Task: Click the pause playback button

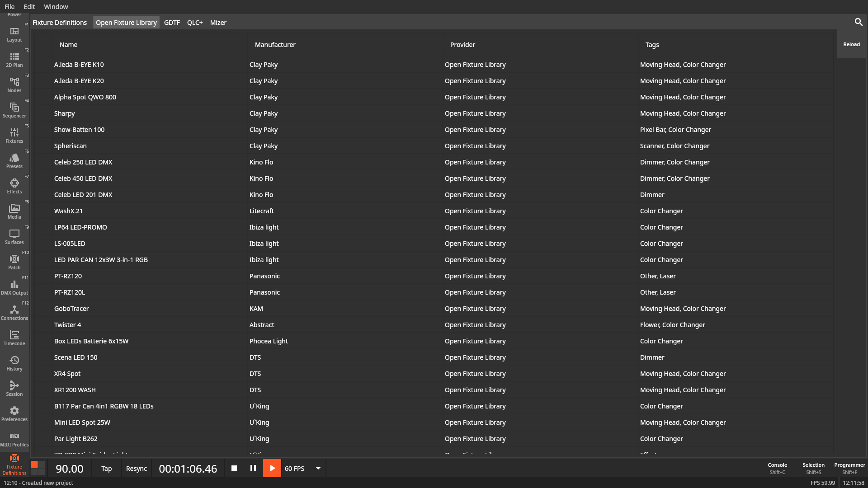Action: coord(253,468)
